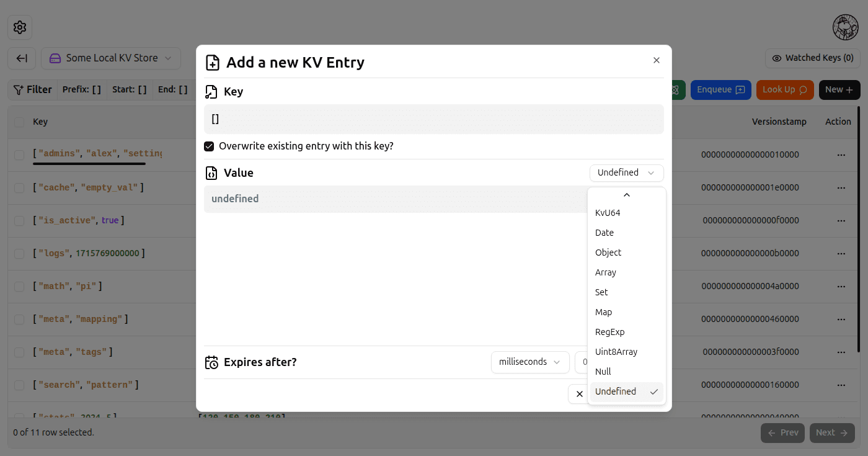Open the settings gear icon

click(x=20, y=27)
